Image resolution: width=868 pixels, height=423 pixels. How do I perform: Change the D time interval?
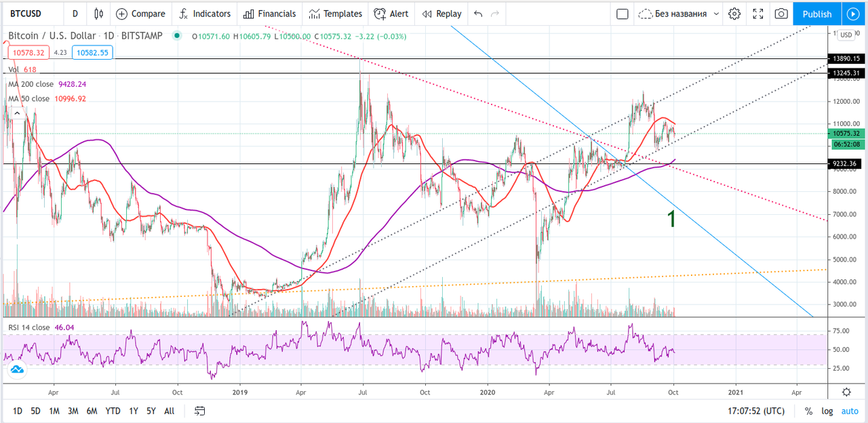tap(75, 14)
